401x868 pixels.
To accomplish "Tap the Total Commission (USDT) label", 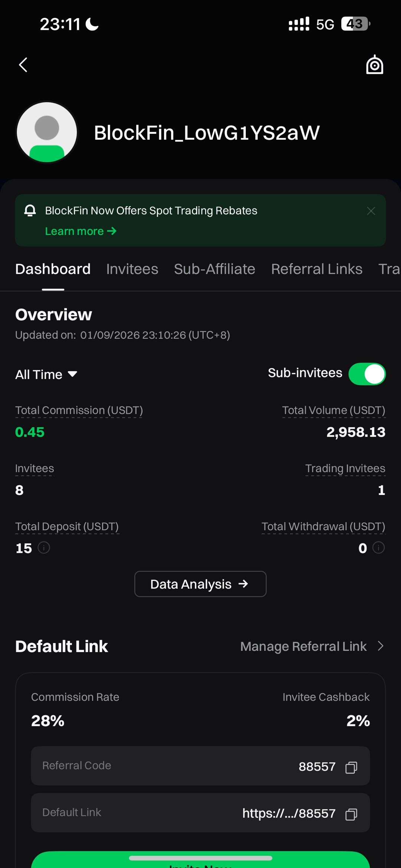I will [x=79, y=410].
